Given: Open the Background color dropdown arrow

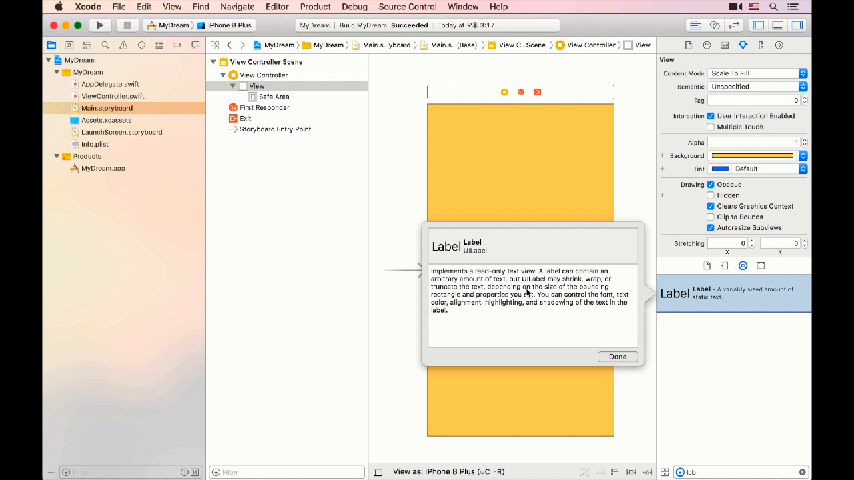Looking at the screenshot, I should 803,156.
